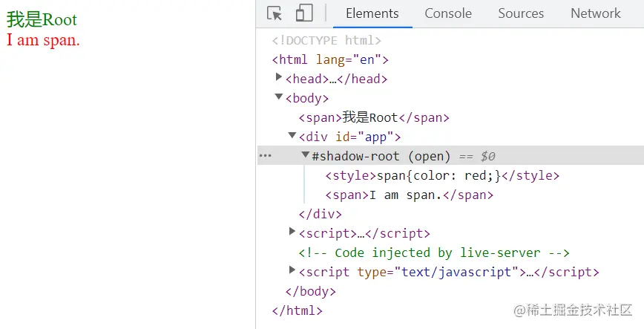Toggle the device toolbar icon
The image size is (644, 329).
[x=304, y=13]
